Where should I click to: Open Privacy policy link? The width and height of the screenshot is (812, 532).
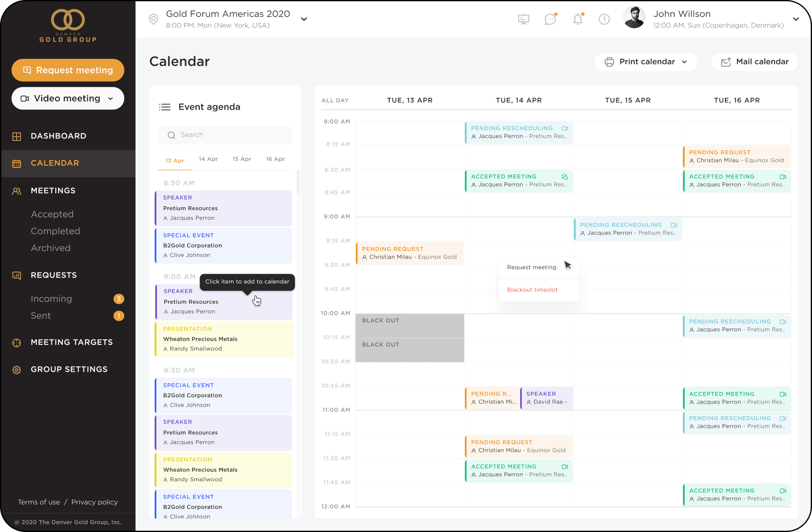pyautogui.click(x=94, y=502)
